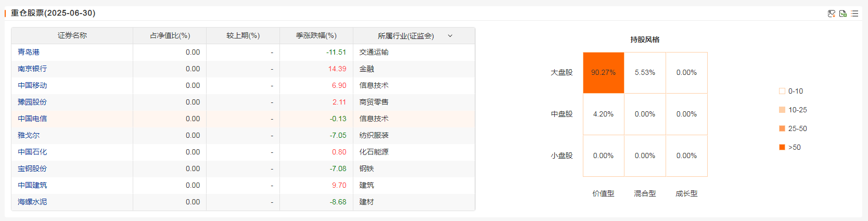Sort by the 较上期(%) column header
868x221 pixels.
coord(243,35)
